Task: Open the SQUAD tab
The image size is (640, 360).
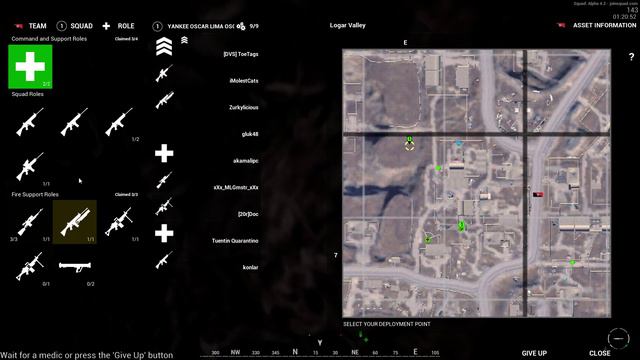Action: click(81, 26)
